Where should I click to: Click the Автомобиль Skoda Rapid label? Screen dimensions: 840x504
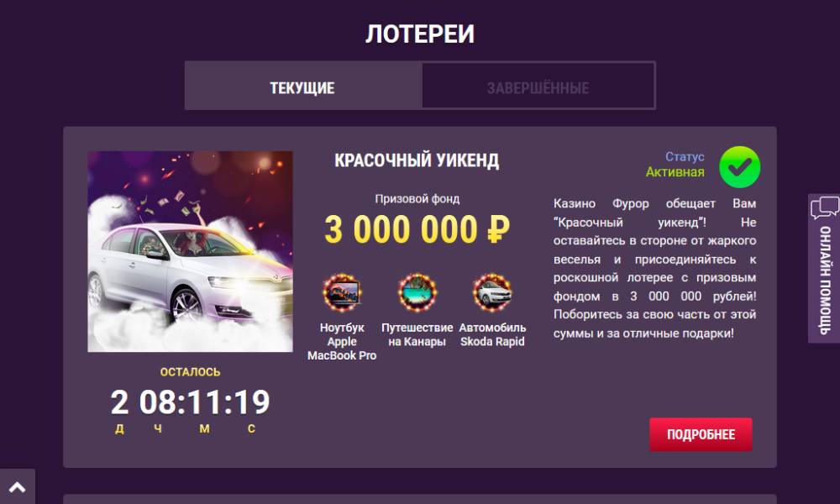[492, 334]
